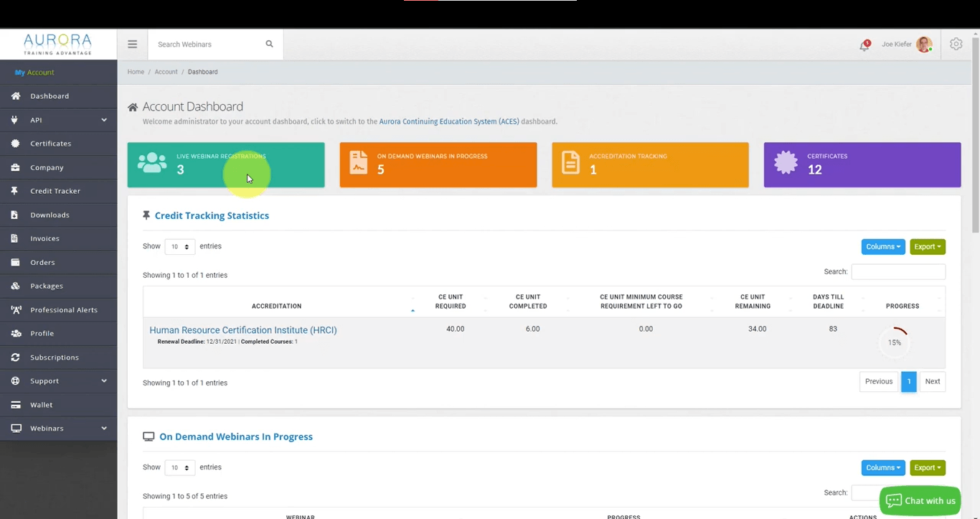The height and width of the screenshot is (519, 980).
Task: Click the 15% progress circle for HRCI
Action: pos(895,342)
